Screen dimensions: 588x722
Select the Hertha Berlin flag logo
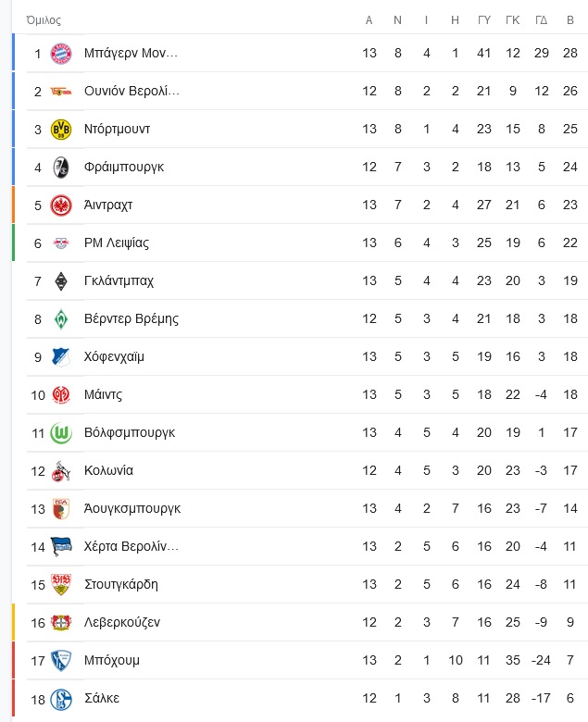(x=61, y=547)
